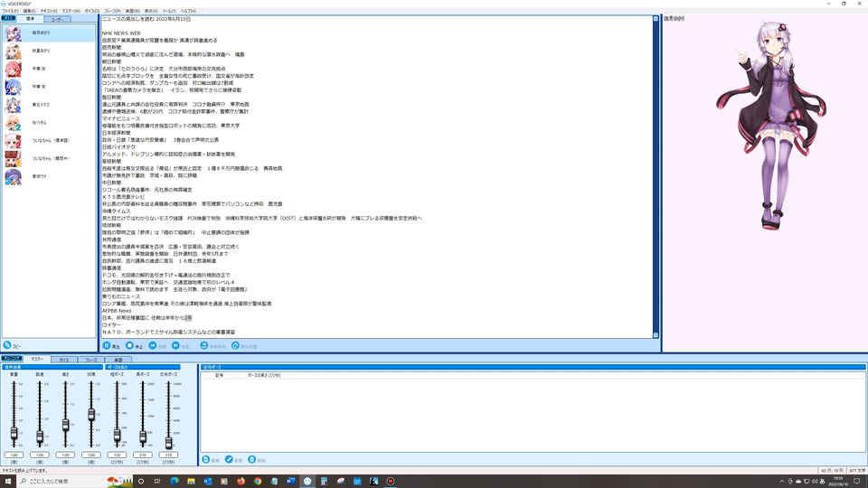Screen dimensions: 868x488
Task: Open the フレーズ(P) menu
Action: pyautogui.click(x=112, y=11)
